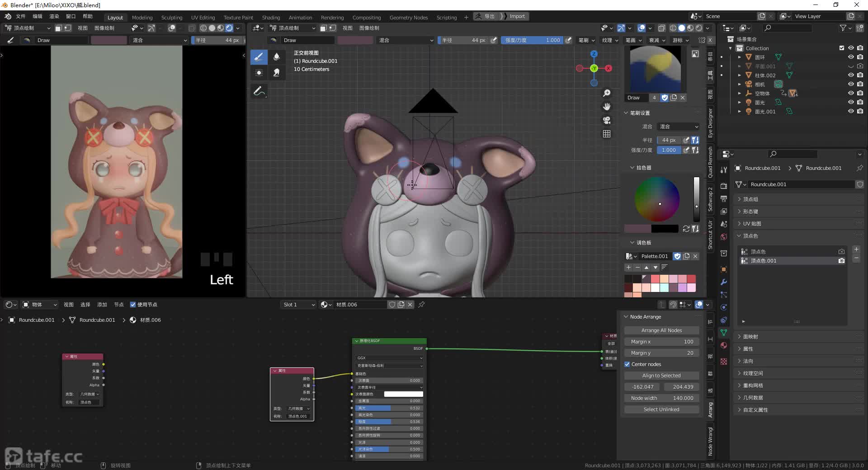The height and width of the screenshot is (470, 868).
Task: Click the brush color swatch in viewport header
Action: (x=355, y=40)
